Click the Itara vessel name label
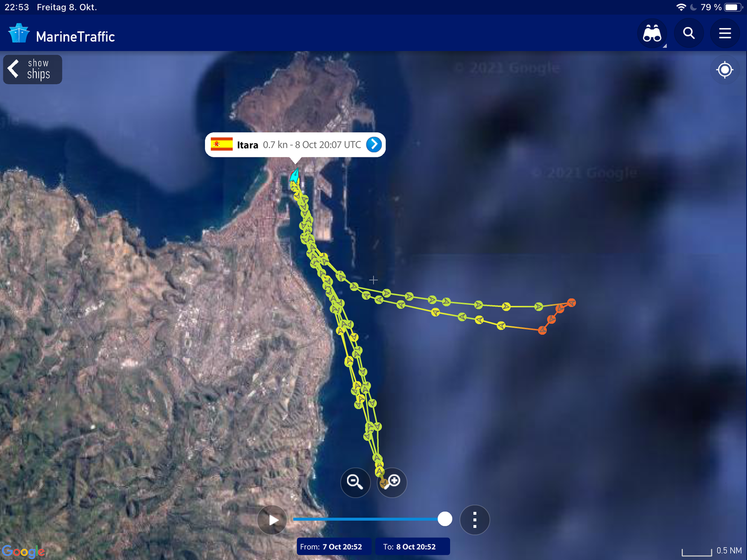The height and width of the screenshot is (560, 747). click(247, 145)
